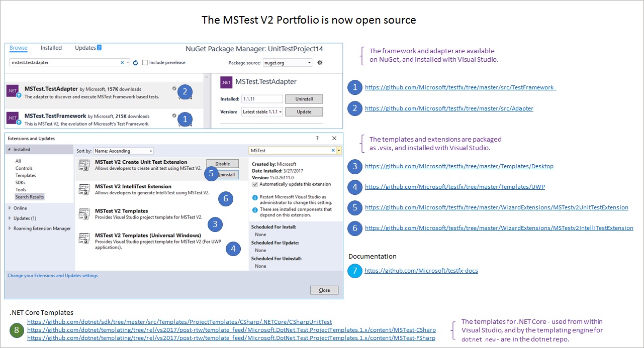
Task: Open the MSTestv2UnitTestExtension GitHub link
Action: point(497,207)
